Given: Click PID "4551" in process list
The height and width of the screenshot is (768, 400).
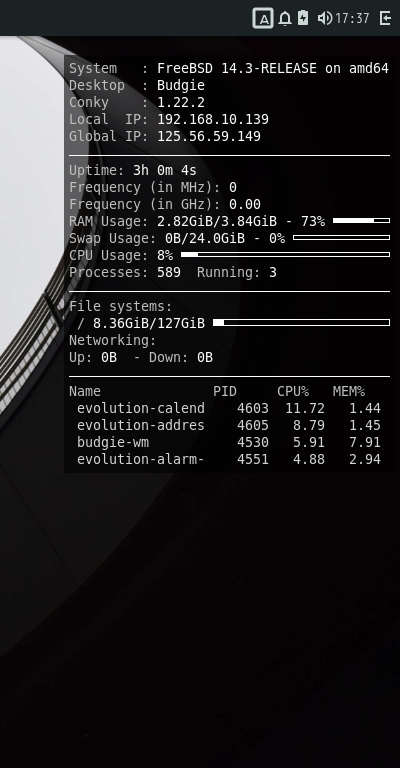Looking at the screenshot, I should click(x=253, y=459).
